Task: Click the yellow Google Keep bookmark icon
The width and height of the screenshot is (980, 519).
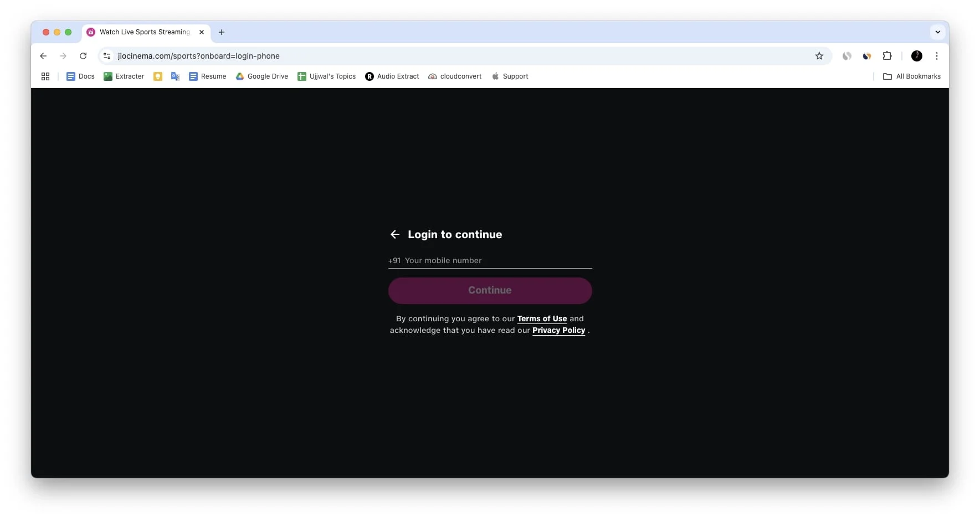Action: click(158, 76)
